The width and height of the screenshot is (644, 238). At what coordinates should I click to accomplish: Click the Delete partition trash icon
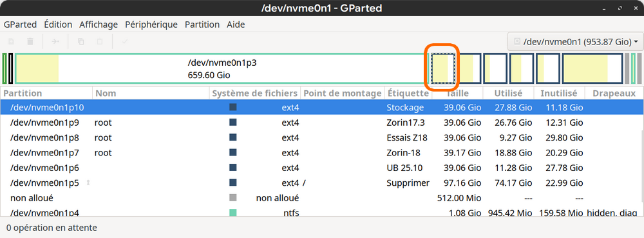[30, 41]
